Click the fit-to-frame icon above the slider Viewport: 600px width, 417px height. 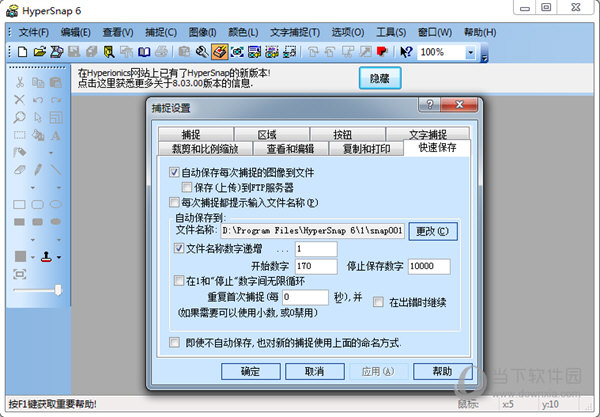pos(20,274)
